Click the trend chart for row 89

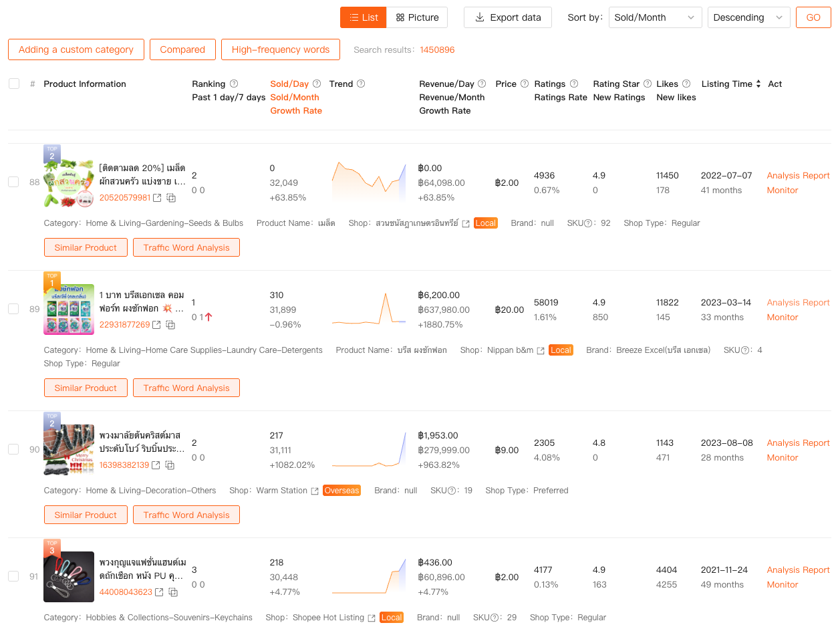369,309
